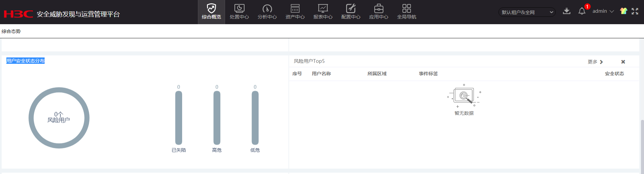
Task: Click the 暂无数据 empty state icon
Action: pyautogui.click(x=464, y=96)
